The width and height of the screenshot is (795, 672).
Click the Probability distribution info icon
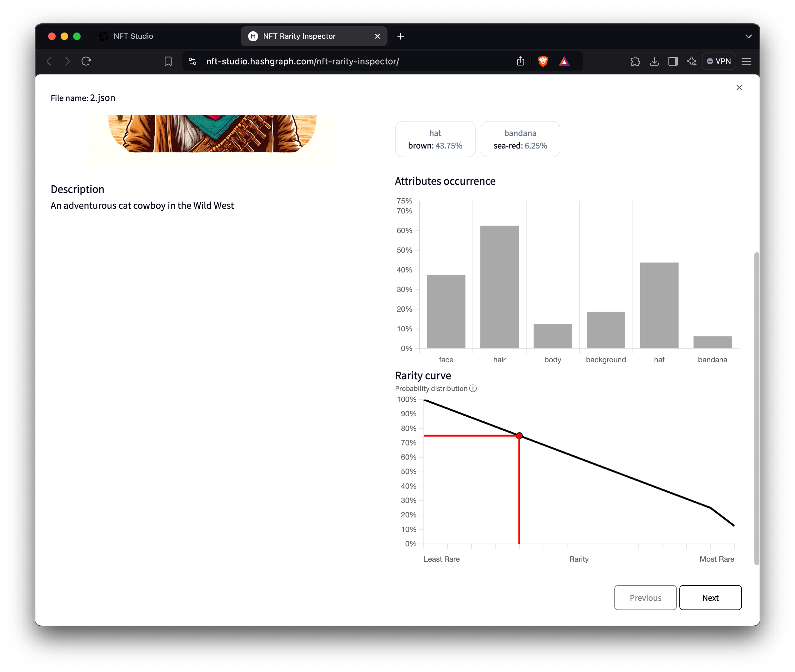point(473,388)
